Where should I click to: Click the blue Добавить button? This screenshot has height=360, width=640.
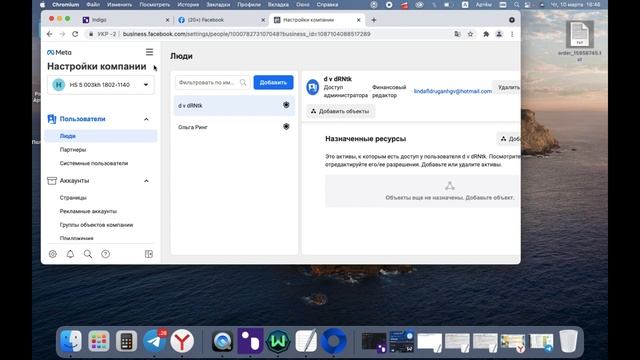tap(273, 82)
